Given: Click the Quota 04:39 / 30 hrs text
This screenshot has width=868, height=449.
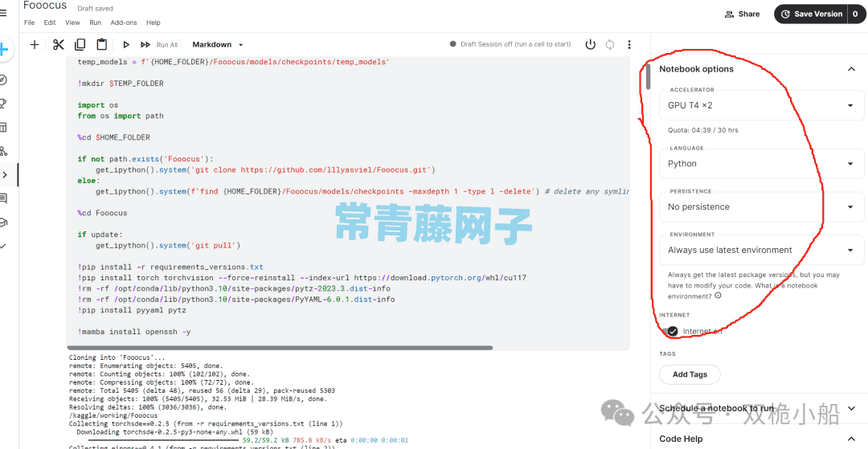Looking at the screenshot, I should [x=703, y=130].
